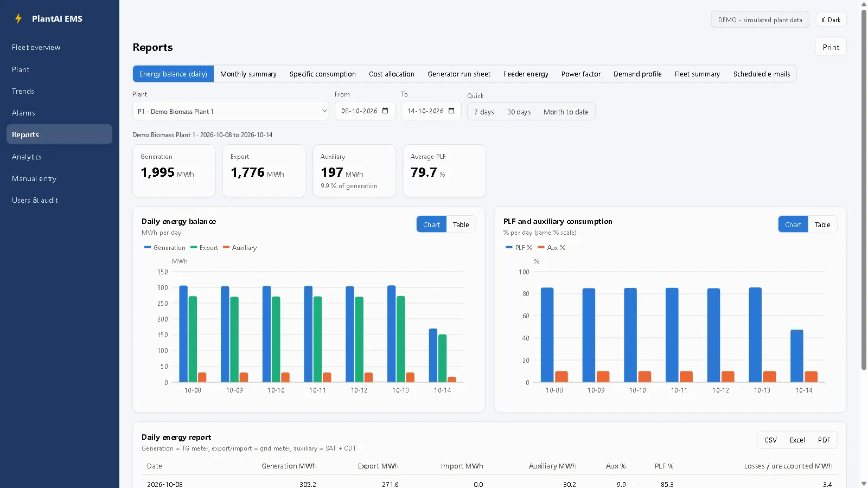Open the Scheduled e-mails tab

point(762,74)
